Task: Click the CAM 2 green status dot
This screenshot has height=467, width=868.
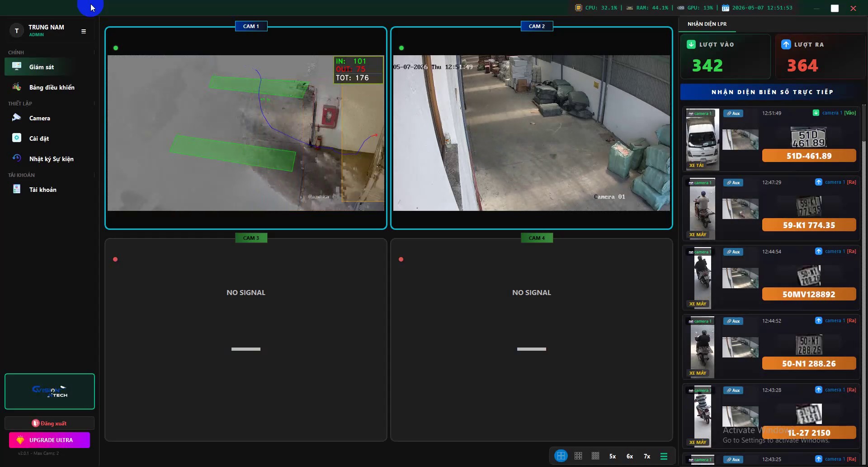Action: click(x=401, y=48)
